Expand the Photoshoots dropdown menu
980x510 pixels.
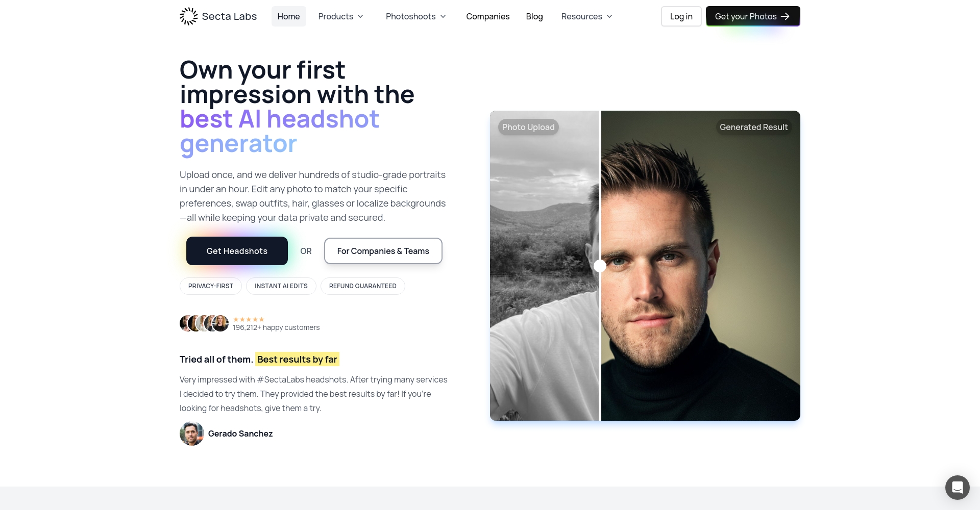point(416,16)
